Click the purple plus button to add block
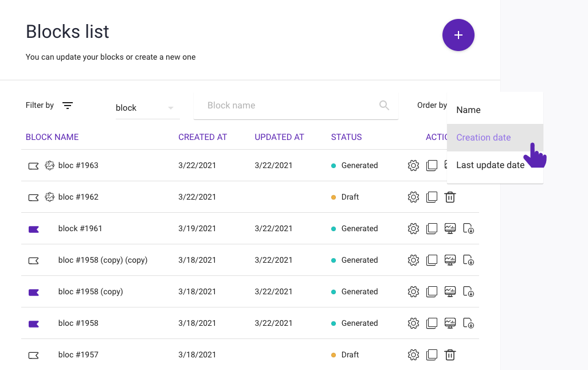The width and height of the screenshot is (588, 370). pos(458,35)
